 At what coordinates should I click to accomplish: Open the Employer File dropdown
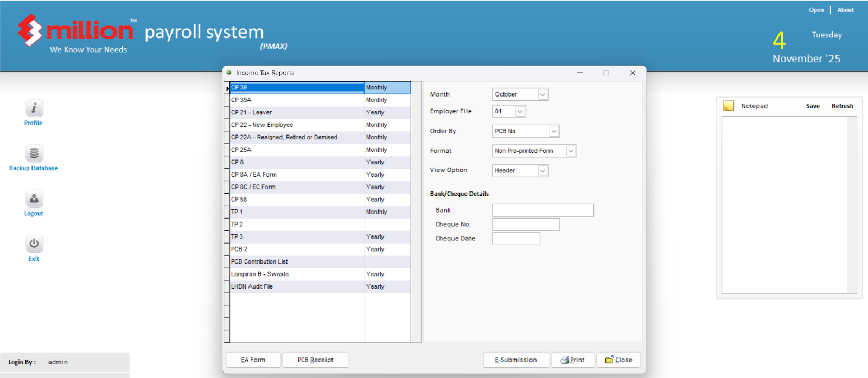(520, 112)
